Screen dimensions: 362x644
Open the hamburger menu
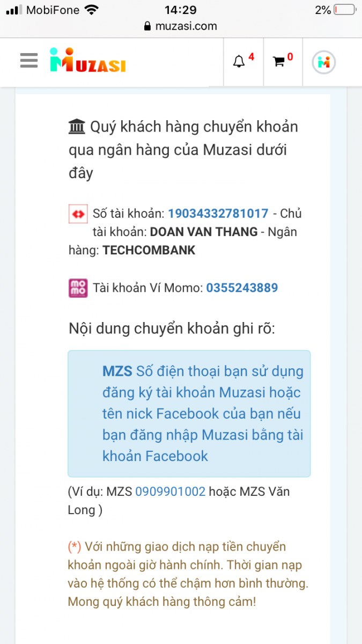[x=28, y=61]
